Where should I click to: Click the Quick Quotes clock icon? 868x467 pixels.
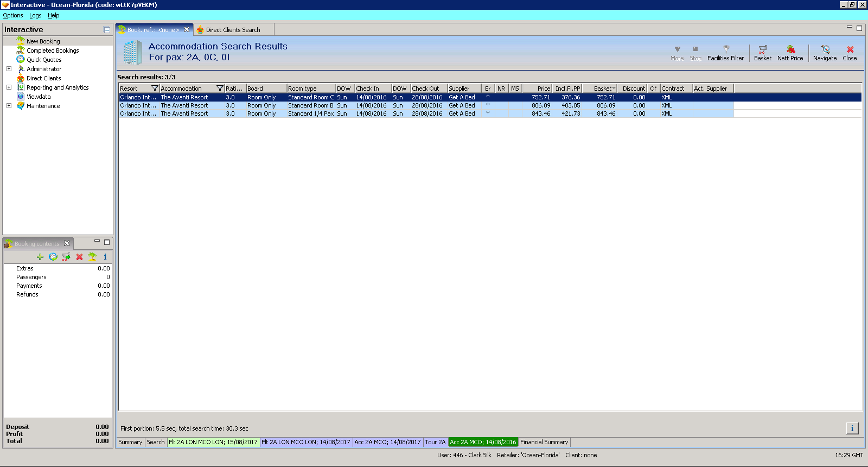click(x=21, y=60)
